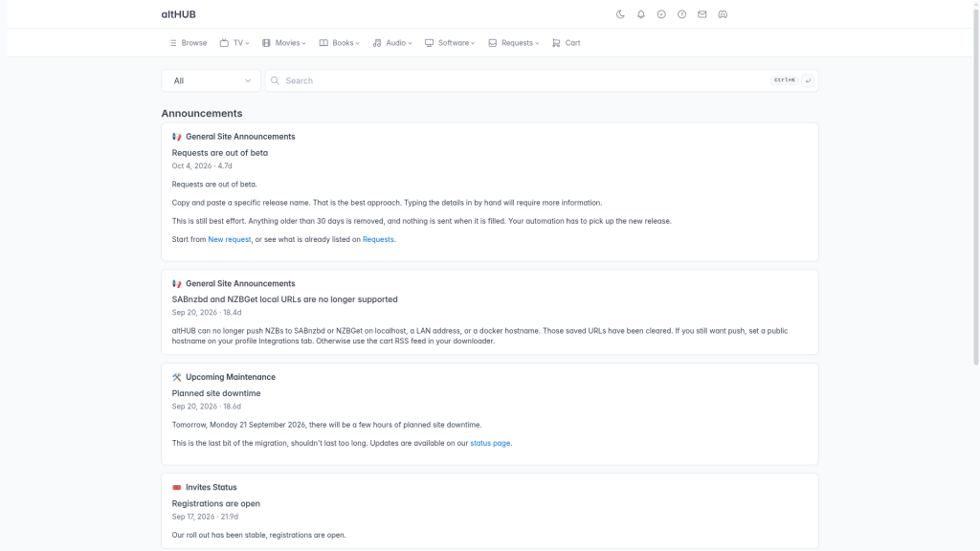Click the 'Registrations are open' title
The image size is (980, 551).
click(215, 503)
